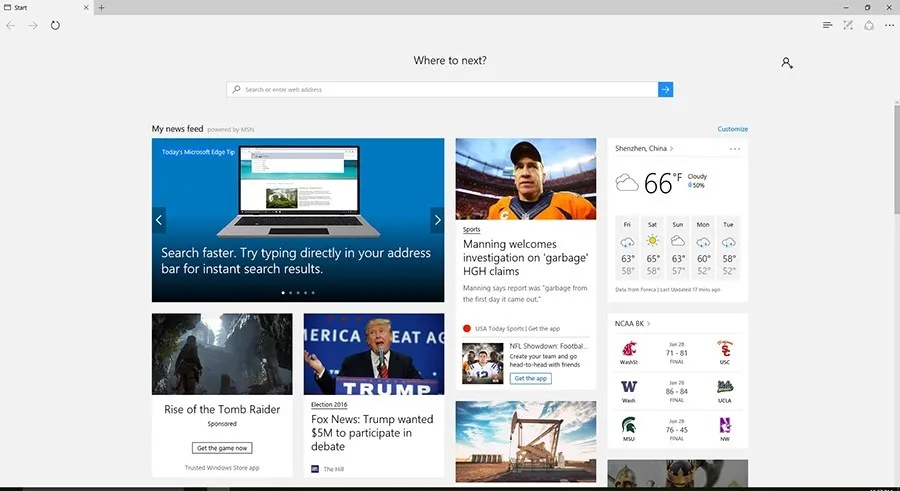Image resolution: width=900 pixels, height=491 pixels.
Task: Show next slide in Edge Tip carousel
Action: click(437, 220)
